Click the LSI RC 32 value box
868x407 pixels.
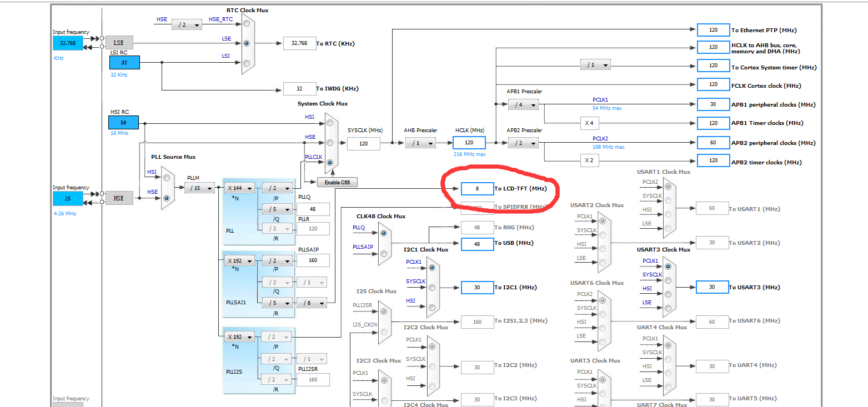(124, 62)
